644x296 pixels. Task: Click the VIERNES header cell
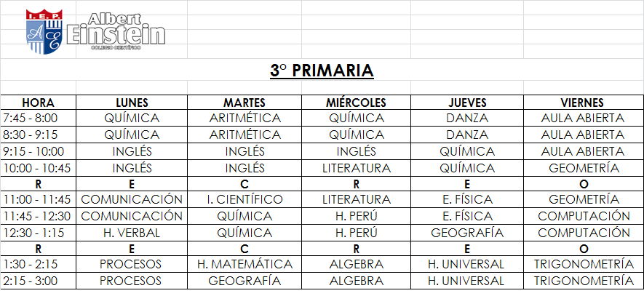coord(583,103)
